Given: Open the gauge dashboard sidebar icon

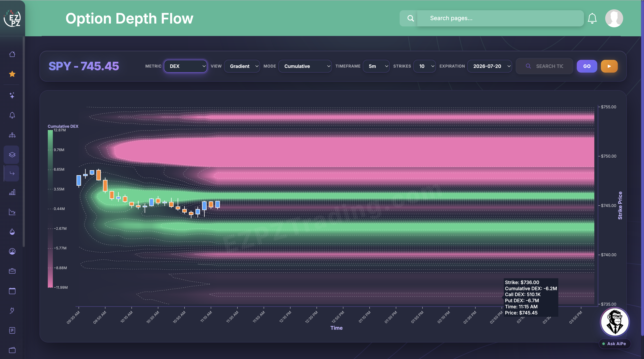Looking at the screenshot, I should click(x=12, y=251).
